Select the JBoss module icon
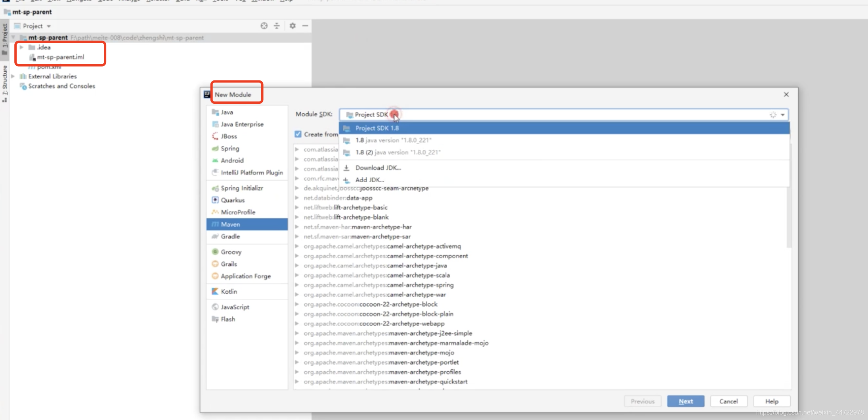The image size is (868, 420). point(215,136)
